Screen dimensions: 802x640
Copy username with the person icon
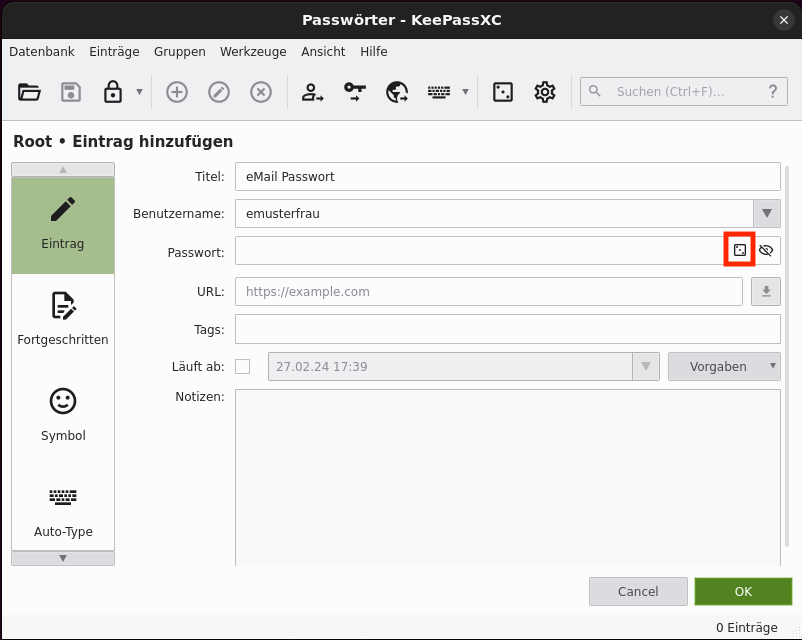312,92
